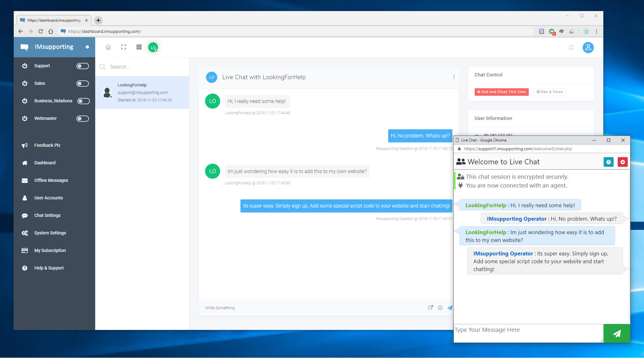Click the Feedback Plz megaphone icon

[x=24, y=145]
